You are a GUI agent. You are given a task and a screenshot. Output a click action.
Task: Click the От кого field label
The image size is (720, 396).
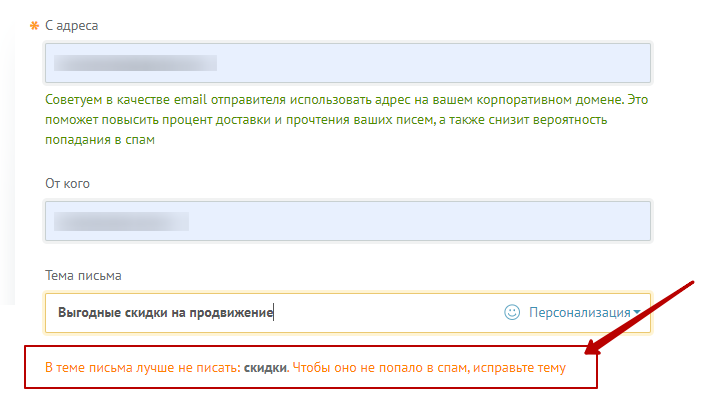point(67,184)
